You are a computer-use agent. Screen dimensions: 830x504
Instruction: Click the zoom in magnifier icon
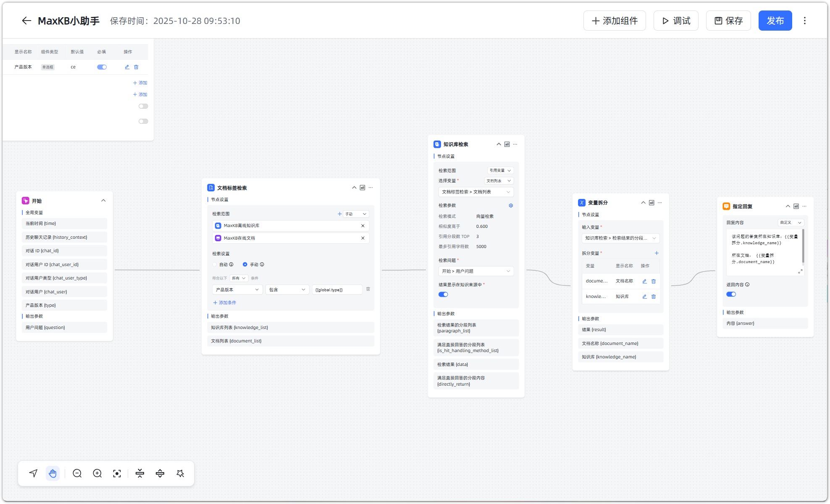pyautogui.click(x=97, y=473)
